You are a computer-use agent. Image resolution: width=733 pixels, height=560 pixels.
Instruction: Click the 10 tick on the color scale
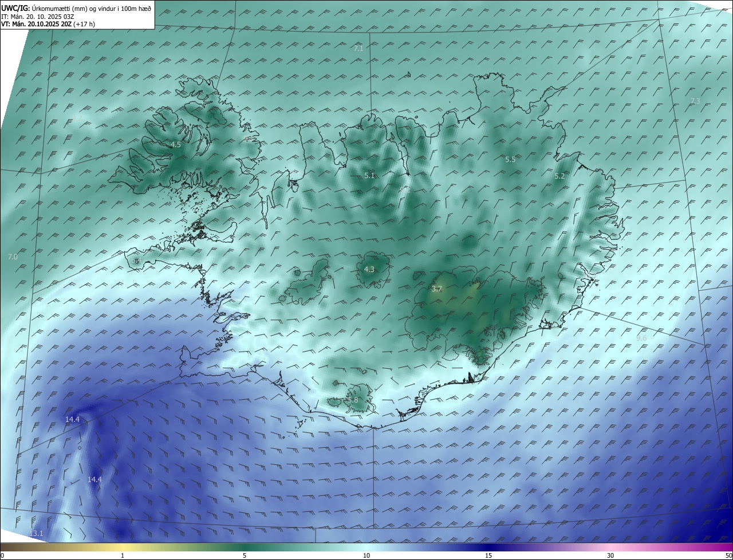point(366,555)
